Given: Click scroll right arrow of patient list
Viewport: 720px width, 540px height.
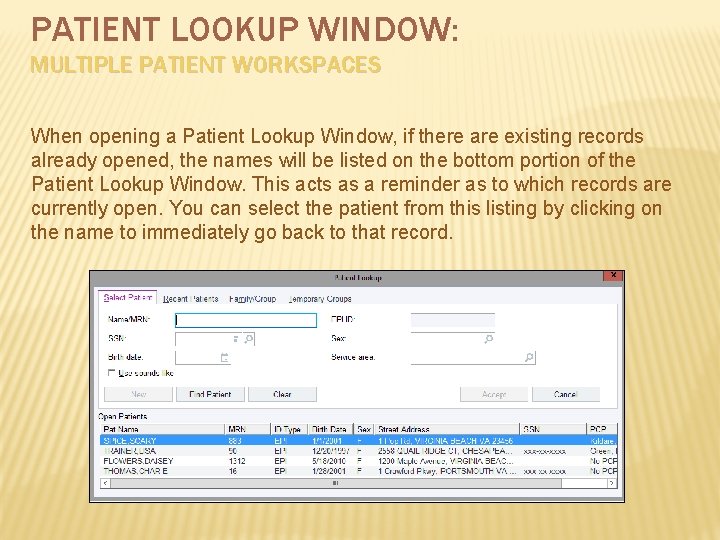Looking at the screenshot, I should coord(612,483).
